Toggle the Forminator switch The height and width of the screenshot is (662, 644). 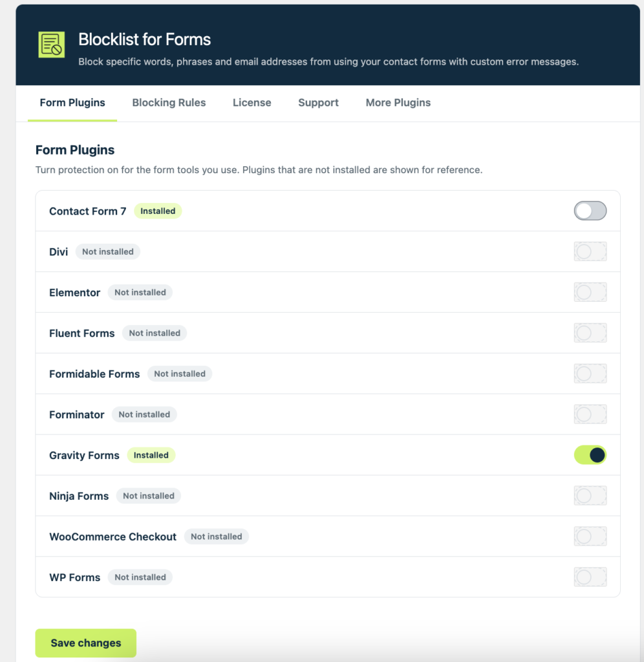[590, 414]
